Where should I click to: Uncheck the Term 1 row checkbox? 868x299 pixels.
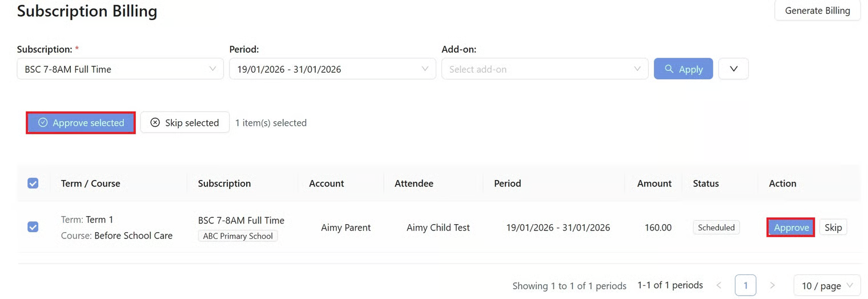(x=33, y=227)
